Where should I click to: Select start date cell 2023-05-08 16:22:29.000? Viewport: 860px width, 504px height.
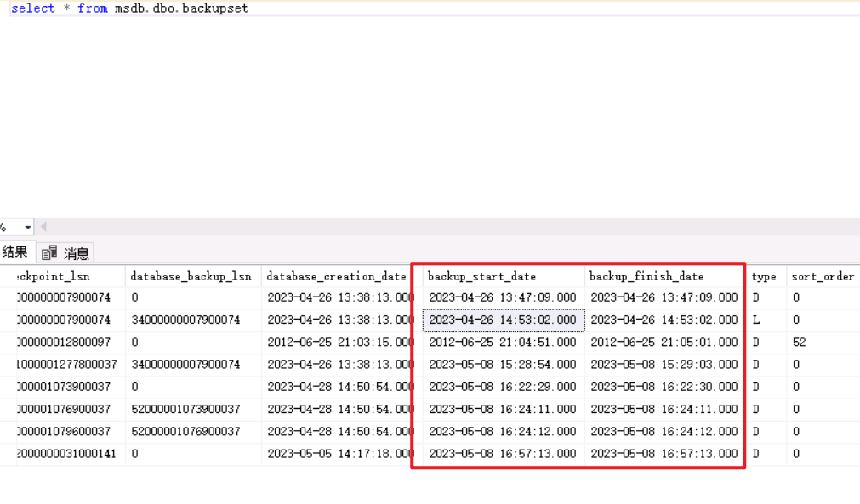click(504, 387)
